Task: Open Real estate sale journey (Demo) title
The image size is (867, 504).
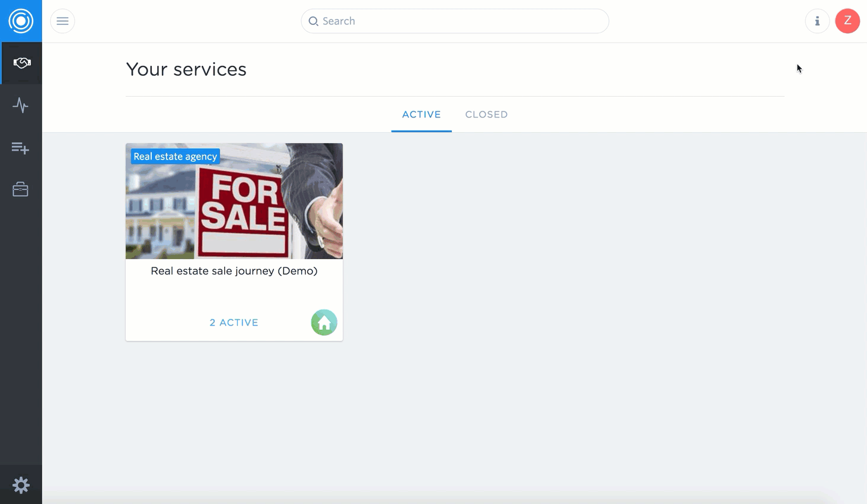Action: coord(234,271)
